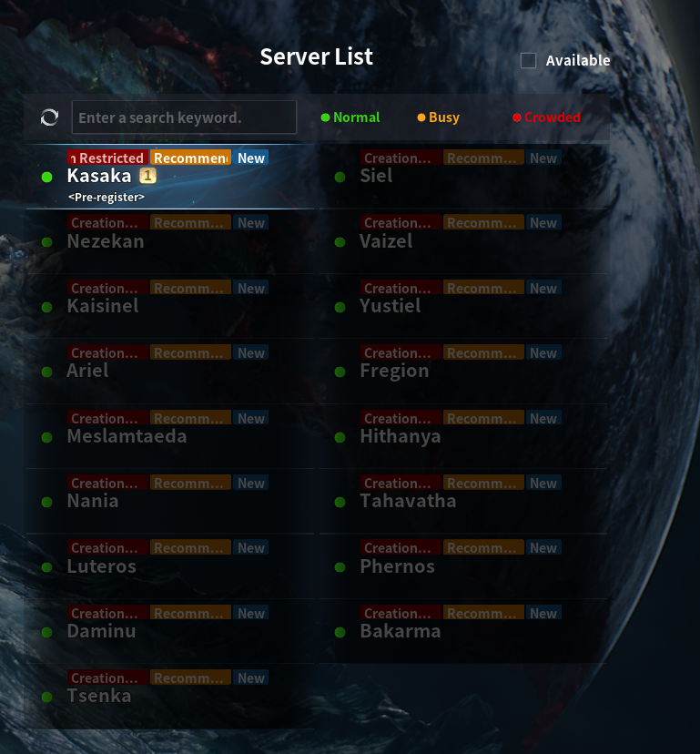This screenshot has height=754, width=700.
Task: Choose the Nezekan server entry
Action: click(x=170, y=241)
